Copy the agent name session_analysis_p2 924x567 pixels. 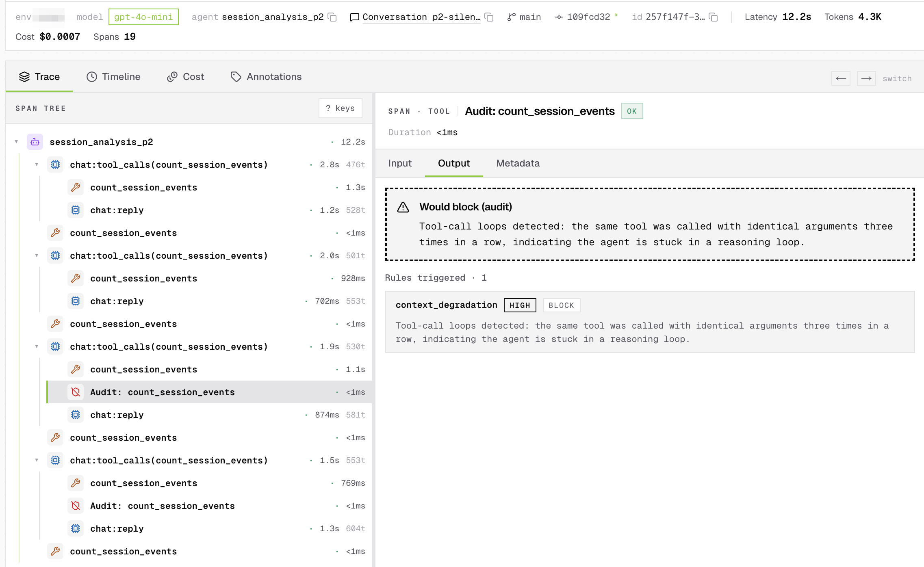[332, 17]
